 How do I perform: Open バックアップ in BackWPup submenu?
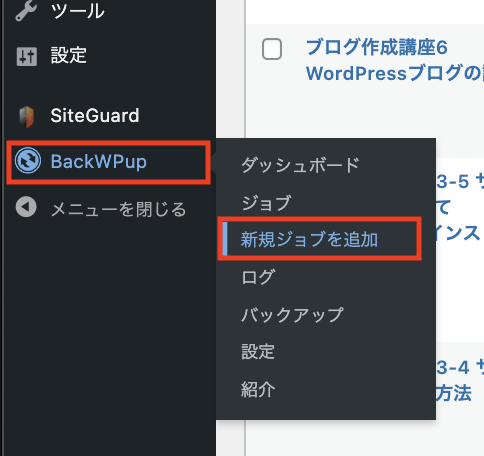pos(292,315)
